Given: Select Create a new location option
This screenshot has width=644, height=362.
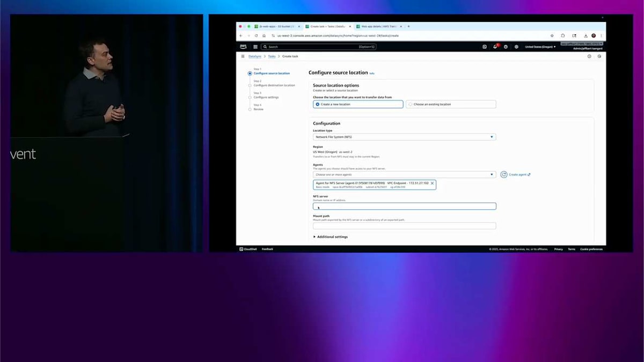Looking at the screenshot, I should pos(358,105).
